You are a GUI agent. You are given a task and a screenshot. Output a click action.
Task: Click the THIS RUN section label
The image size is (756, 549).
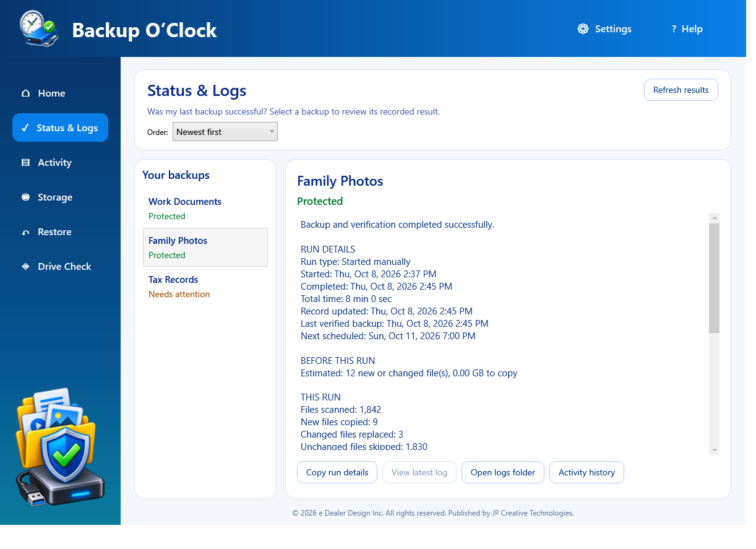(320, 397)
